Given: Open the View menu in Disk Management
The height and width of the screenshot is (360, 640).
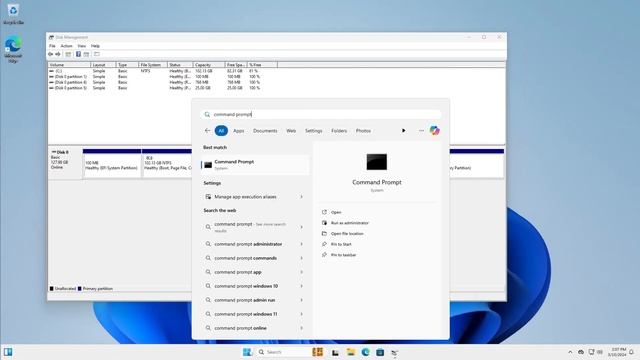Looking at the screenshot, I should (x=82, y=46).
